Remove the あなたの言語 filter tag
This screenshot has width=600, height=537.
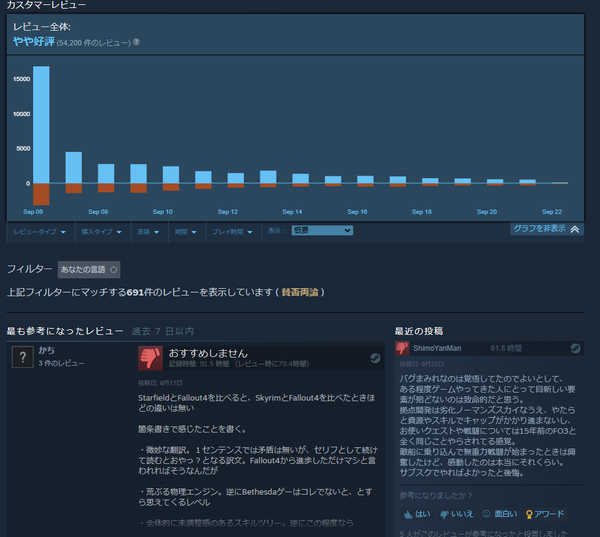click(114, 269)
